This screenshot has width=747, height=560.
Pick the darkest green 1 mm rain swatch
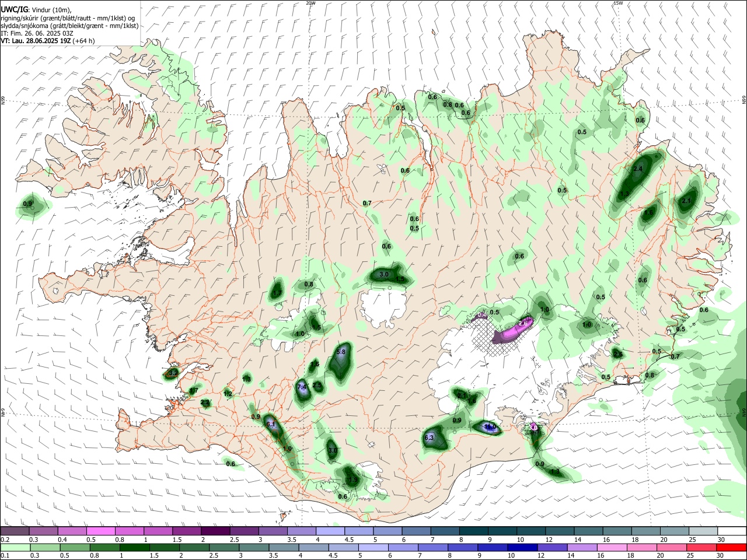pos(134,547)
